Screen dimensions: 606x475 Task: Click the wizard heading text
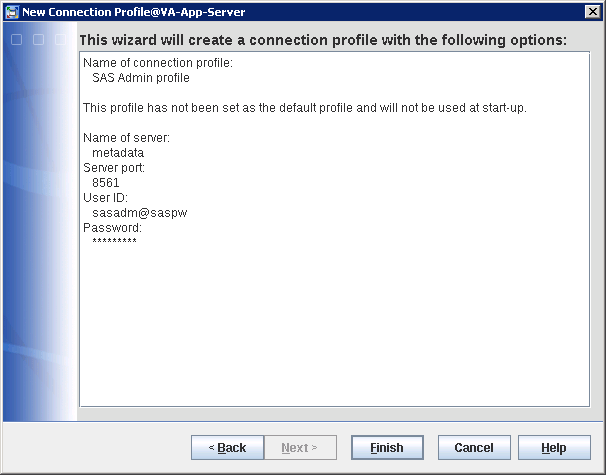pos(322,40)
